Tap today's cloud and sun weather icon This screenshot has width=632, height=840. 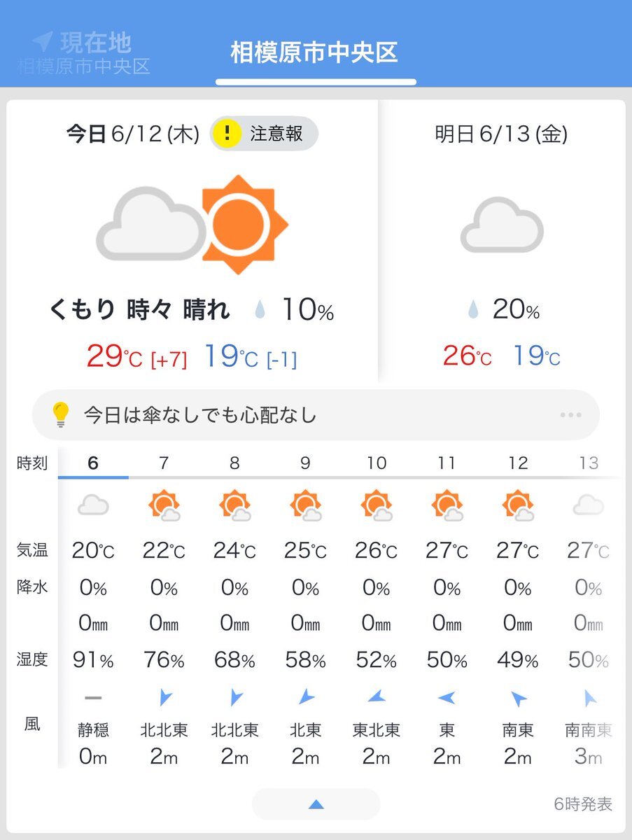tap(192, 224)
